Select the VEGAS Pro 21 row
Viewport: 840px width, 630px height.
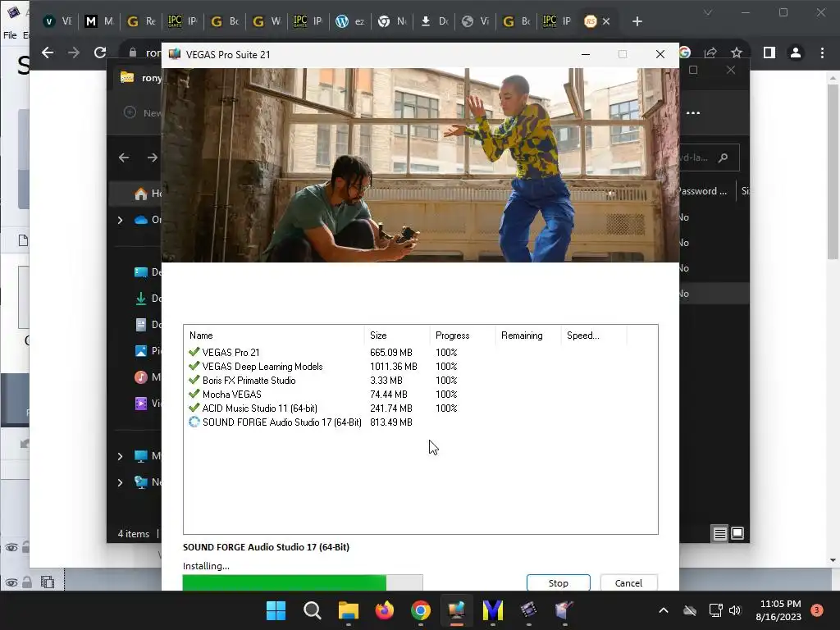(x=421, y=353)
